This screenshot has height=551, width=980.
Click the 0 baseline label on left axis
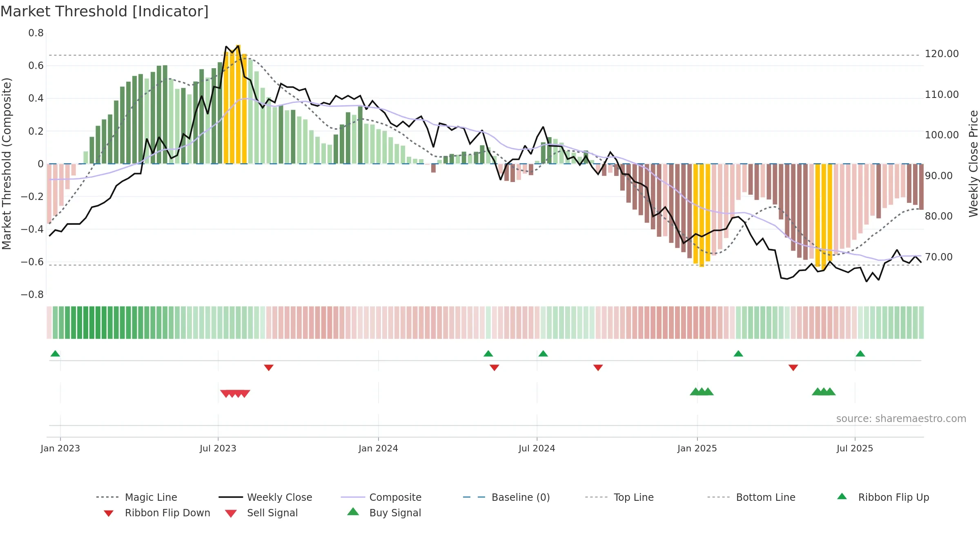pos(40,164)
